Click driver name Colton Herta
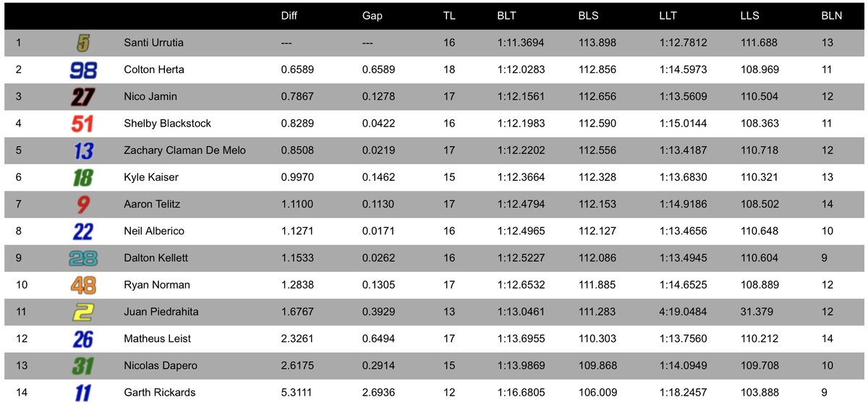Image resolution: width=868 pixels, height=418 pixels. (x=154, y=69)
